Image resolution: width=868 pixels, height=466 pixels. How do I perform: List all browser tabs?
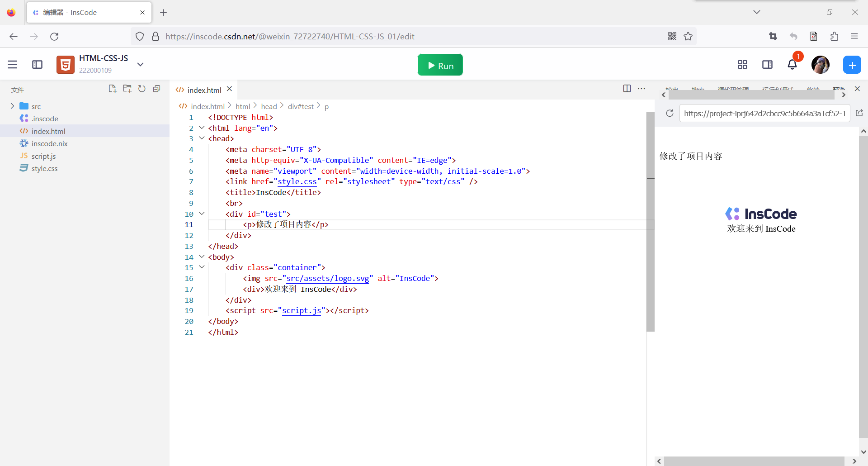[757, 12]
